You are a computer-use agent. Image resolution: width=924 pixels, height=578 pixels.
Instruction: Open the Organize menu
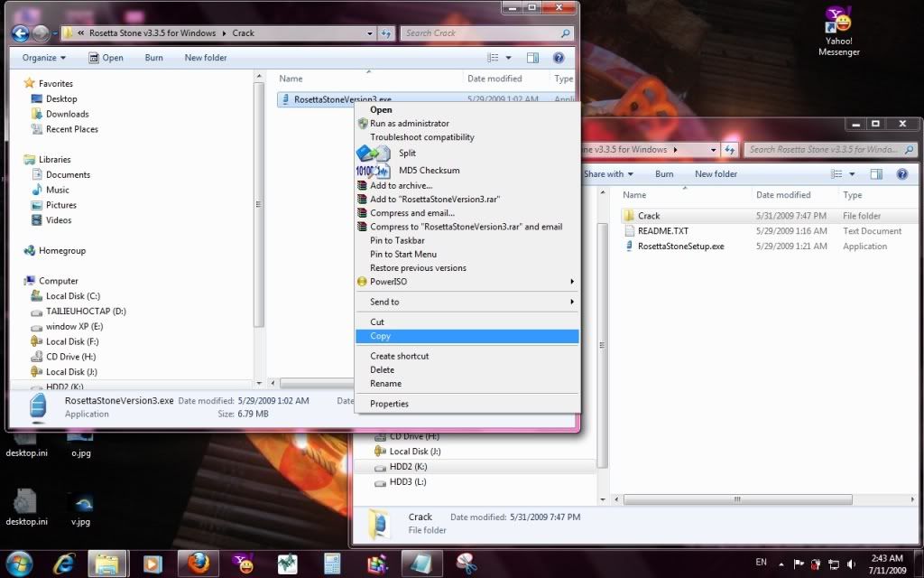click(x=44, y=57)
